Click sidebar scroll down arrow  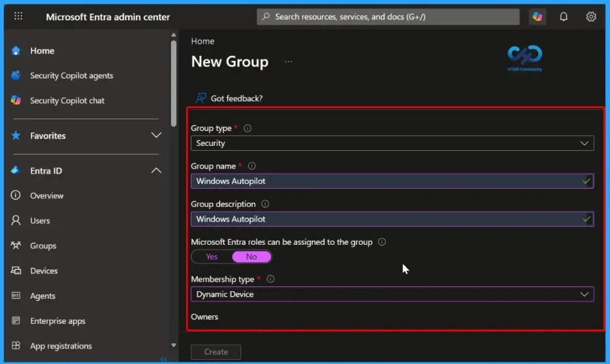click(173, 345)
